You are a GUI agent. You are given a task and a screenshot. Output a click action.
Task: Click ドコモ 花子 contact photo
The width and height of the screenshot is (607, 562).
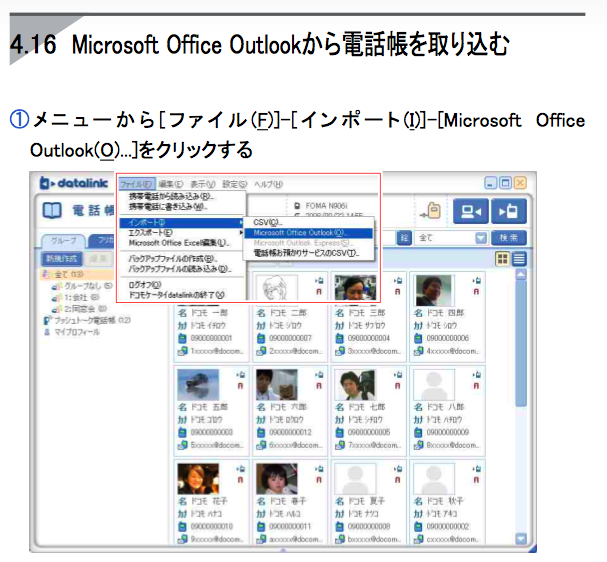tap(198, 478)
